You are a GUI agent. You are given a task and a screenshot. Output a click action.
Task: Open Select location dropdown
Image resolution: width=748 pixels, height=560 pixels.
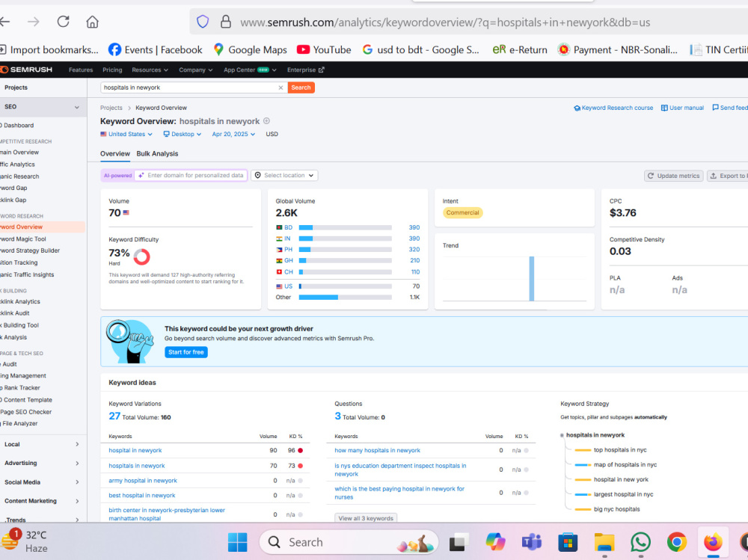(x=284, y=176)
